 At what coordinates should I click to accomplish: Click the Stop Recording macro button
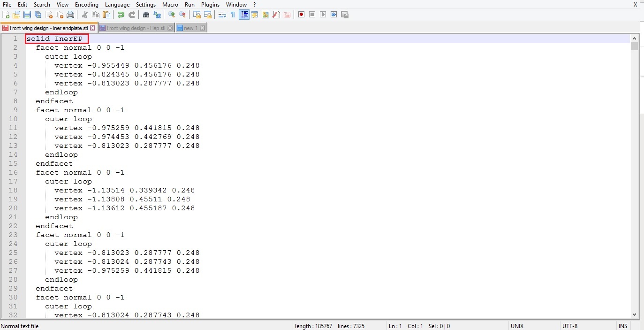pos(312,15)
